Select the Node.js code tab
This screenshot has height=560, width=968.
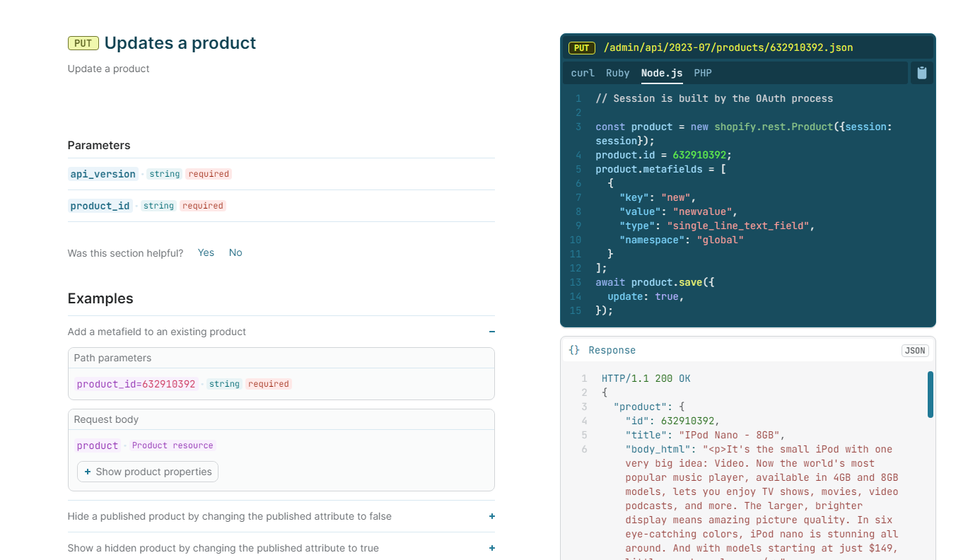pos(660,73)
